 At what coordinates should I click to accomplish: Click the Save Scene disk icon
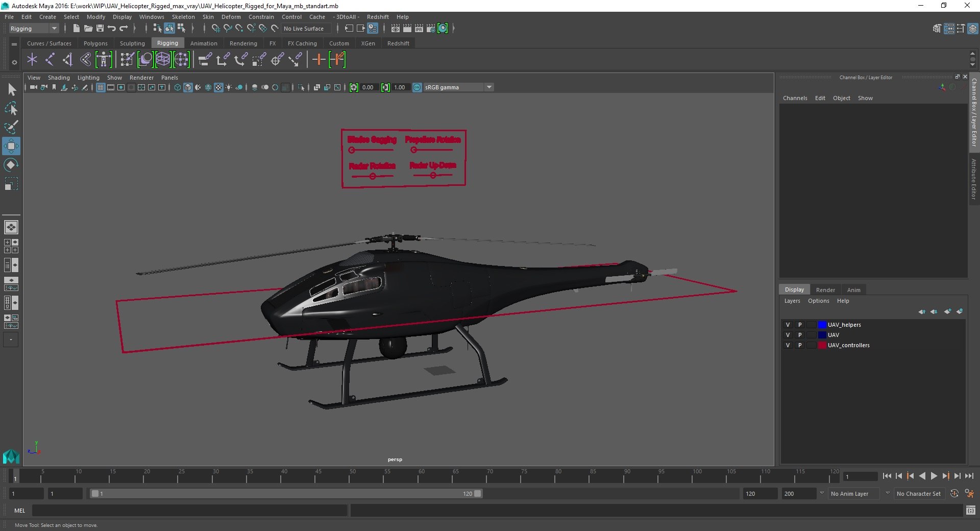pyautogui.click(x=100, y=29)
